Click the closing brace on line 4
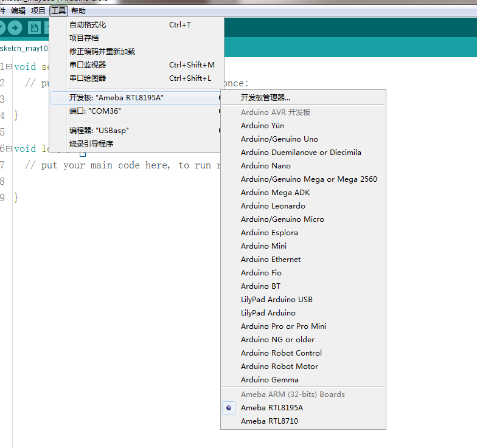The image size is (477, 448). click(x=16, y=115)
